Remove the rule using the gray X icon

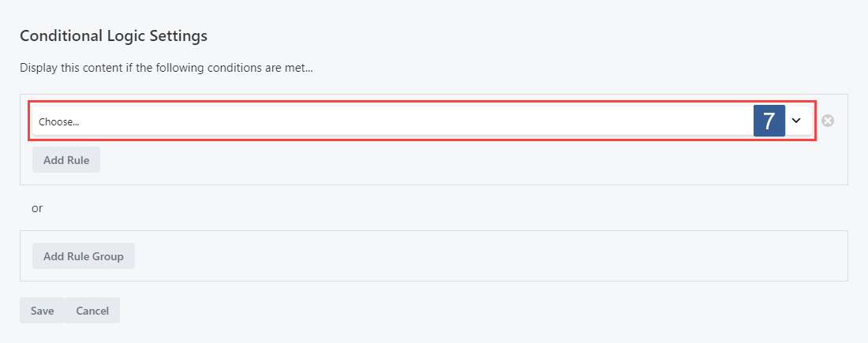tap(828, 121)
